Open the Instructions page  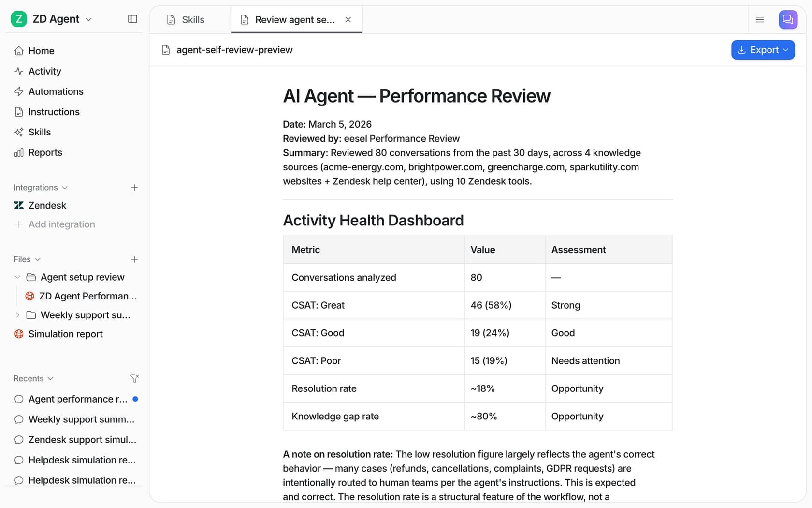coord(54,112)
